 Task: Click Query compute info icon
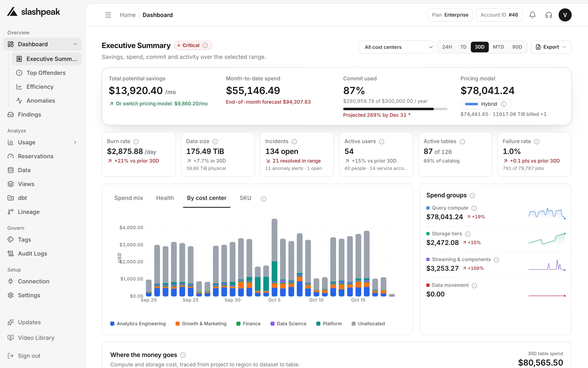(x=474, y=208)
